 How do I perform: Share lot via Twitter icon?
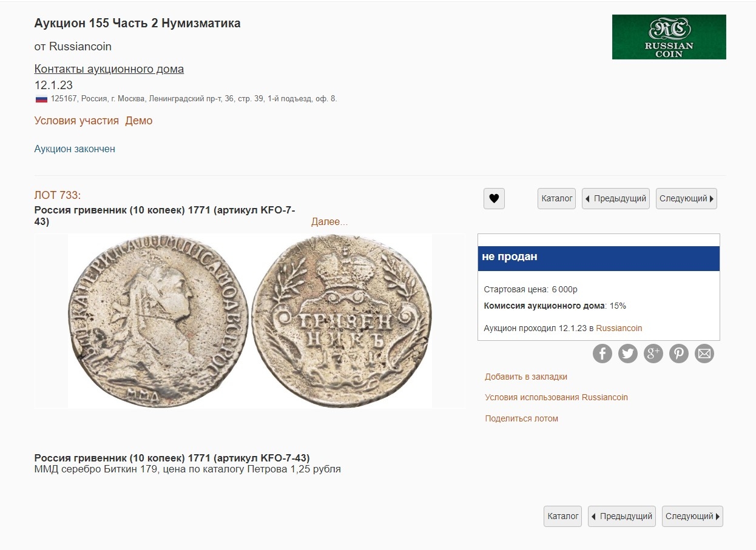coord(627,354)
